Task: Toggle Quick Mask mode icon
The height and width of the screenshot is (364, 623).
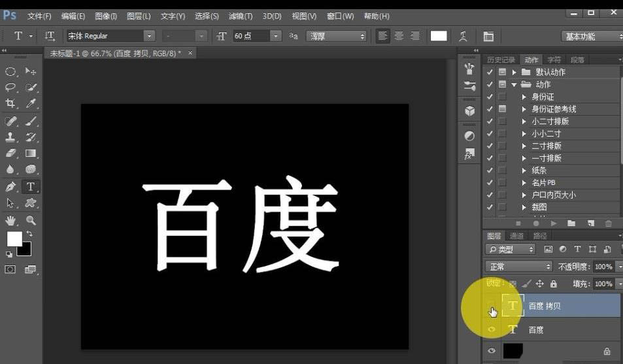Action: (x=10, y=269)
